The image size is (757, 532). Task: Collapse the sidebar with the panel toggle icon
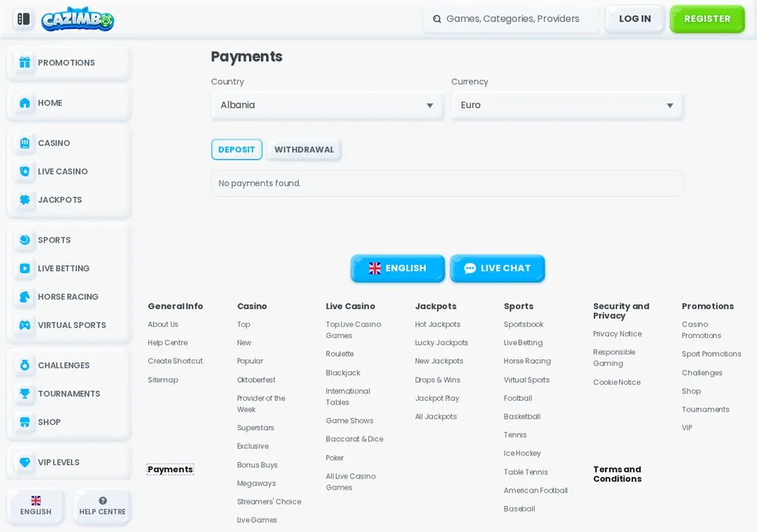click(x=23, y=19)
